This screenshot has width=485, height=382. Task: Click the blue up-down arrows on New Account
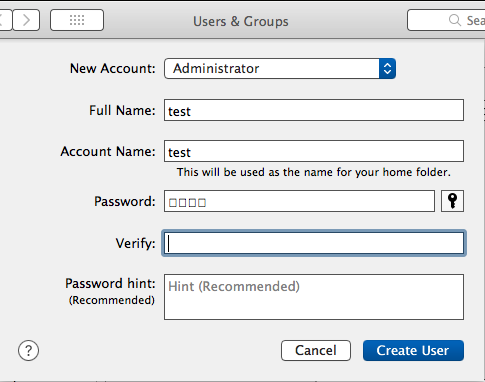tap(387, 69)
